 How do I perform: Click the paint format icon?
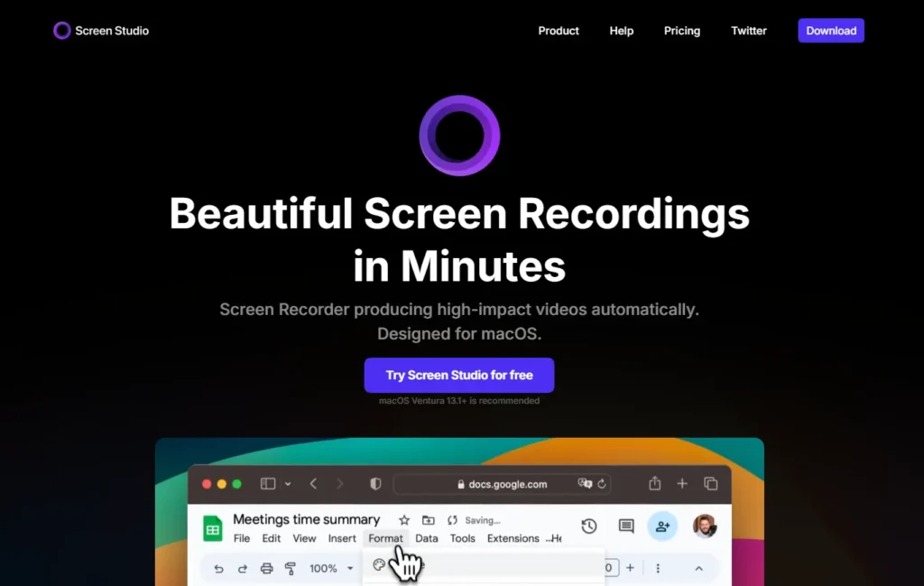coord(290,568)
